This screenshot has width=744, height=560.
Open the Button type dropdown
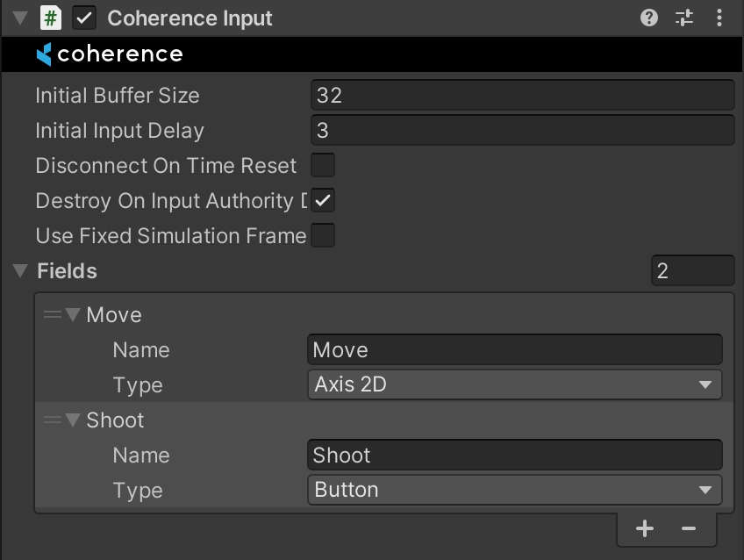pos(514,490)
